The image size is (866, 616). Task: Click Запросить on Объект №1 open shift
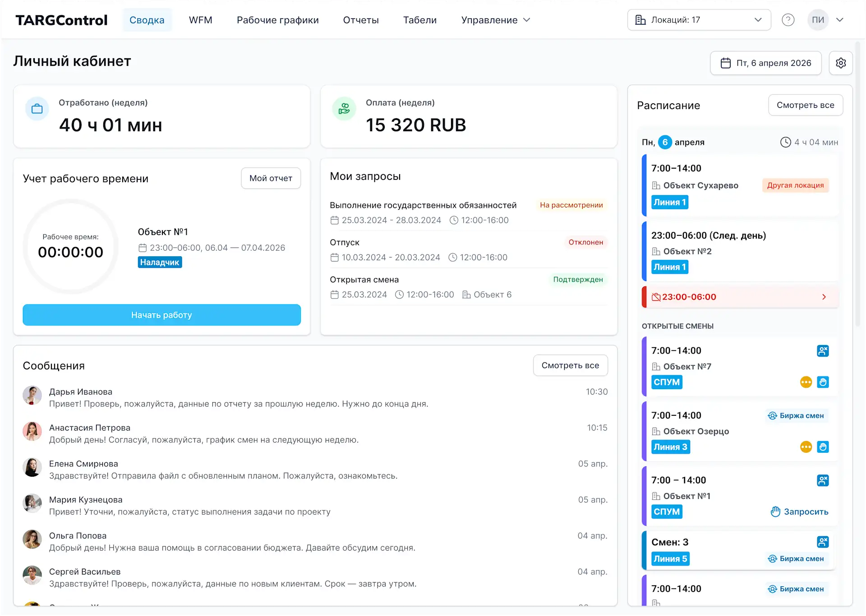click(800, 512)
